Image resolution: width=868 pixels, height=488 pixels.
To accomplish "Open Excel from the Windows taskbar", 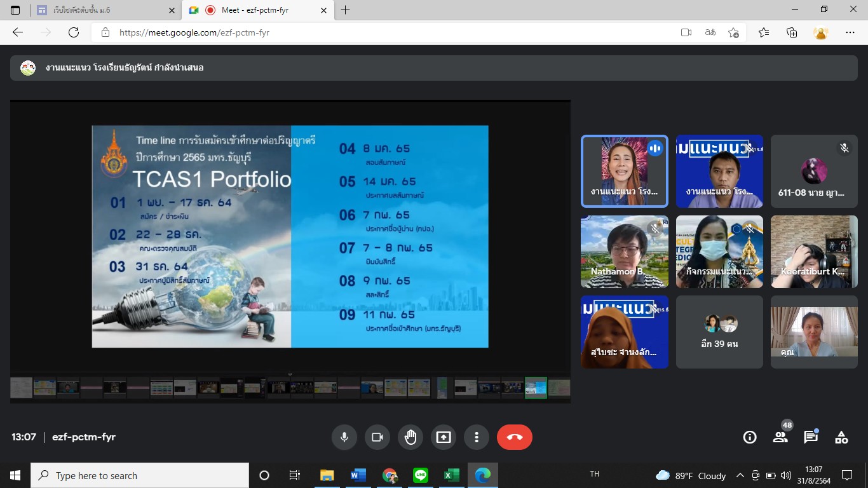I will click(x=451, y=475).
